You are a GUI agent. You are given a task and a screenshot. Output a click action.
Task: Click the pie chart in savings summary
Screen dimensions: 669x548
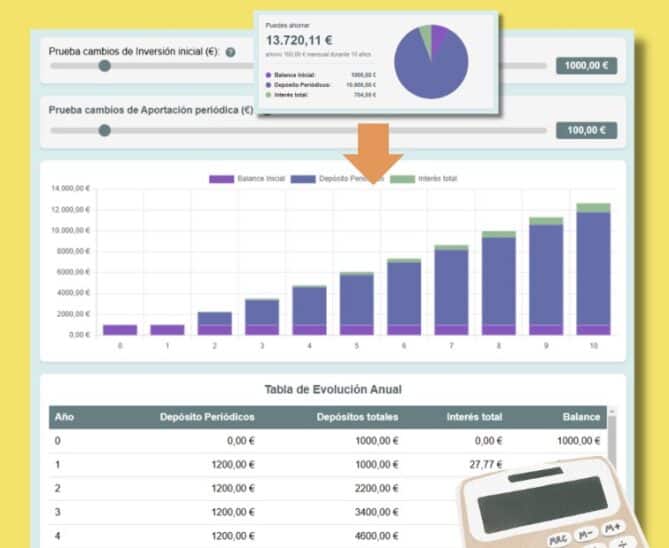[x=431, y=62]
